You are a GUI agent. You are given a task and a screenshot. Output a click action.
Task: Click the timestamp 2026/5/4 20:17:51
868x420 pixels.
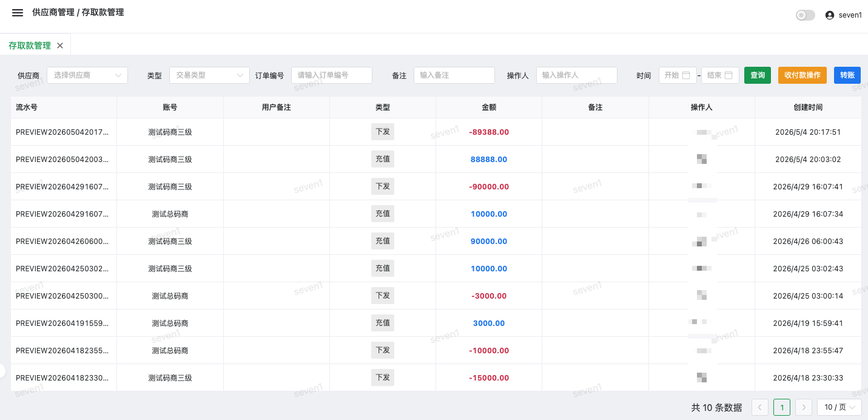[x=808, y=132]
